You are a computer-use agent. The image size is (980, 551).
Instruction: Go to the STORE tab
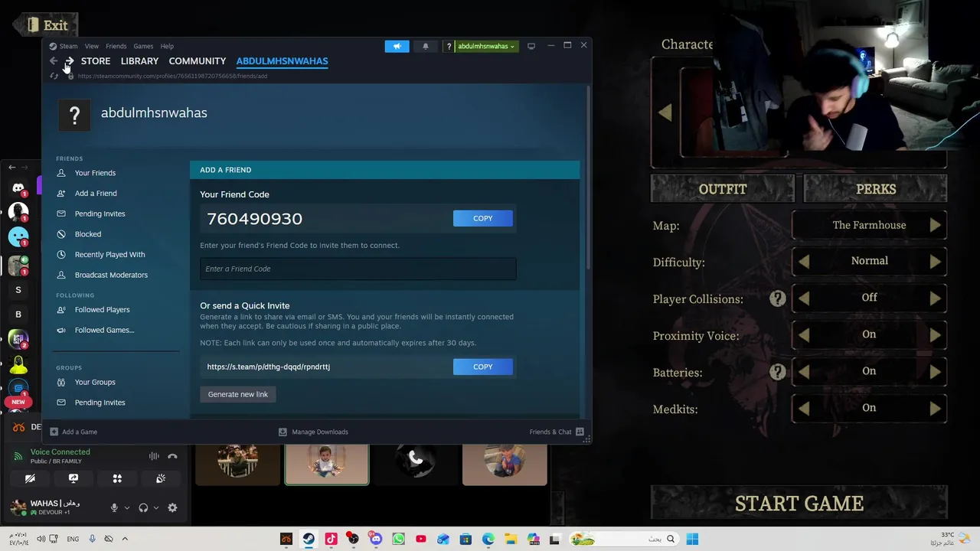tap(96, 61)
